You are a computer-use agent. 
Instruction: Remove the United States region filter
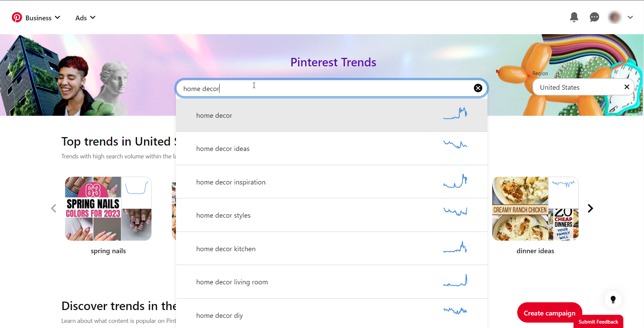627,87
